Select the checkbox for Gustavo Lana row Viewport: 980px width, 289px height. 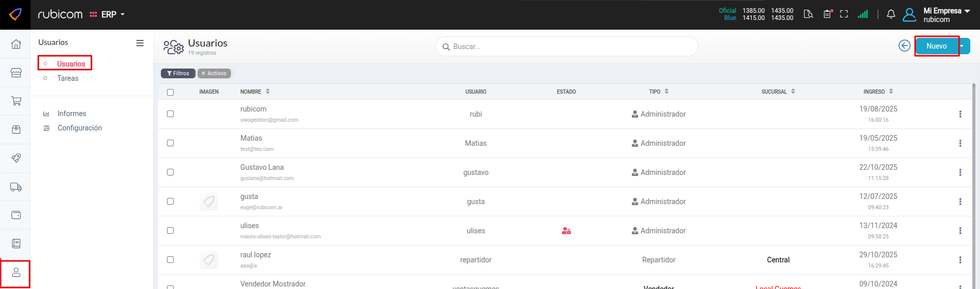tap(170, 172)
